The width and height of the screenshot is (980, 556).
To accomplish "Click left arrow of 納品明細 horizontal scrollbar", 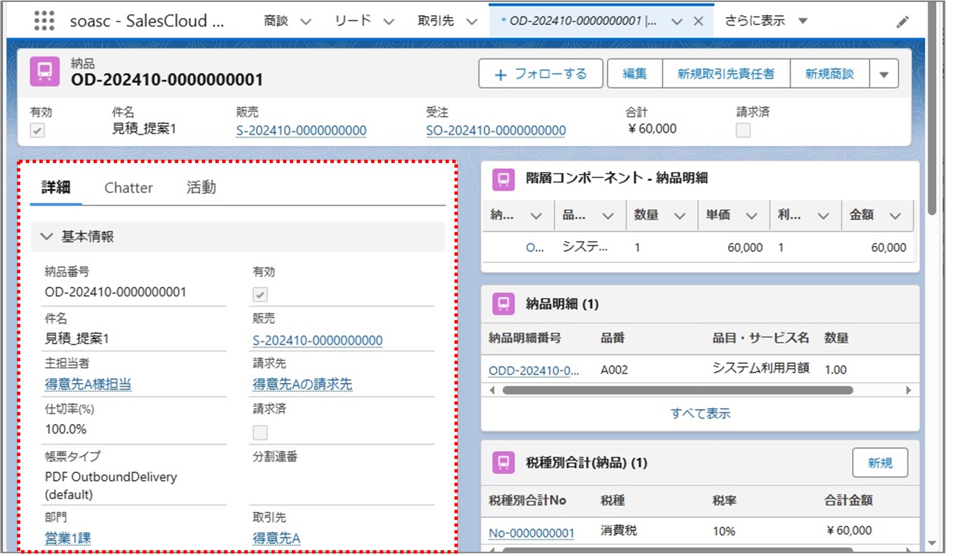I will point(492,390).
